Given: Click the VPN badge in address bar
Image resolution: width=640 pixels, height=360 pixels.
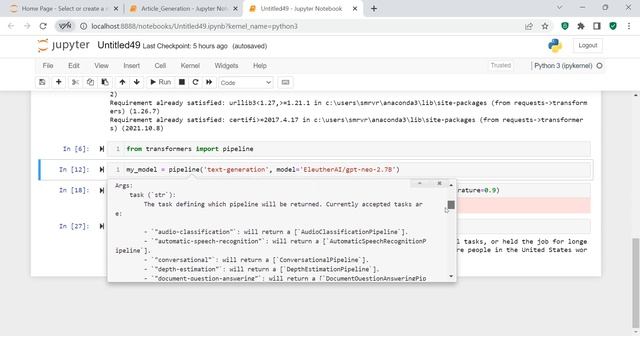Looking at the screenshot, I should pyautogui.click(x=65, y=26).
